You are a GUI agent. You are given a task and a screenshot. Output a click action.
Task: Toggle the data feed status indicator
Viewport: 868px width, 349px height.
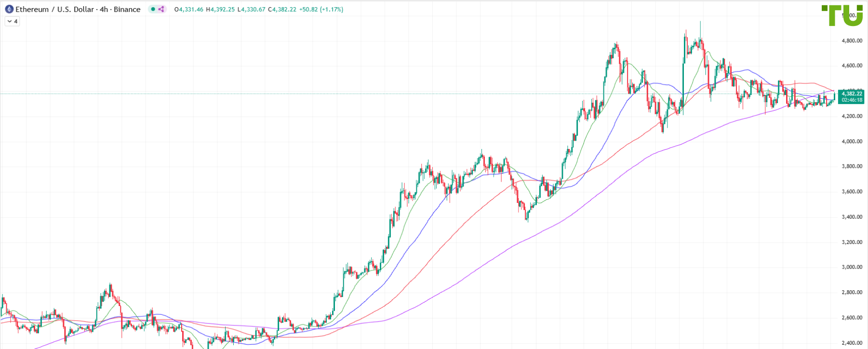[x=153, y=9]
